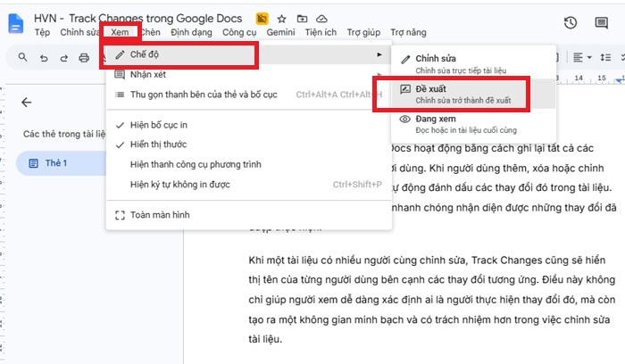Open the Trợ giúp menu
The image size is (625, 364).
click(x=363, y=32)
